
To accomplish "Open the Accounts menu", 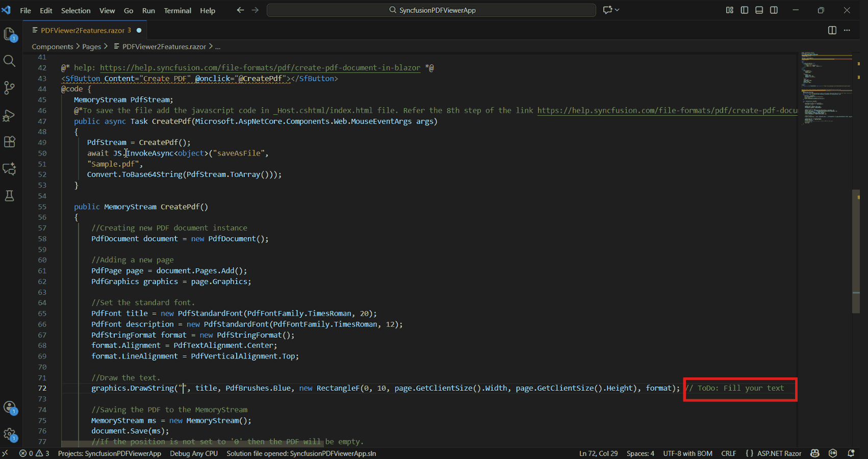I will 10,407.
